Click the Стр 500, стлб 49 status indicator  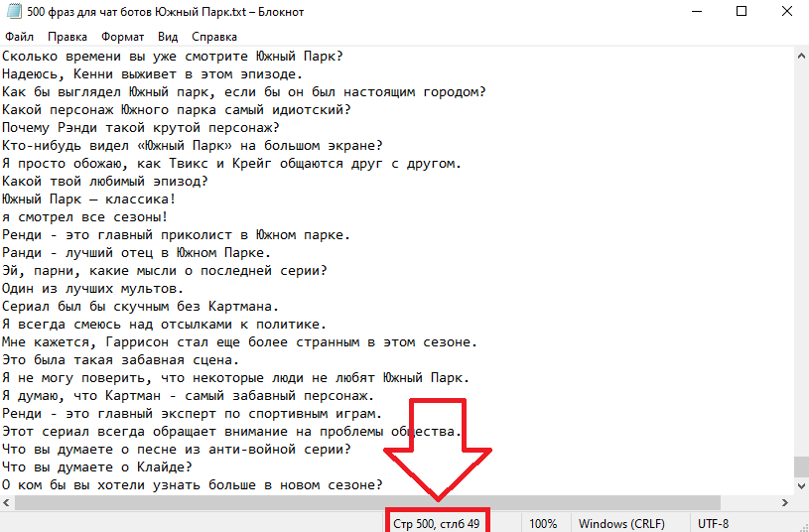point(437,523)
